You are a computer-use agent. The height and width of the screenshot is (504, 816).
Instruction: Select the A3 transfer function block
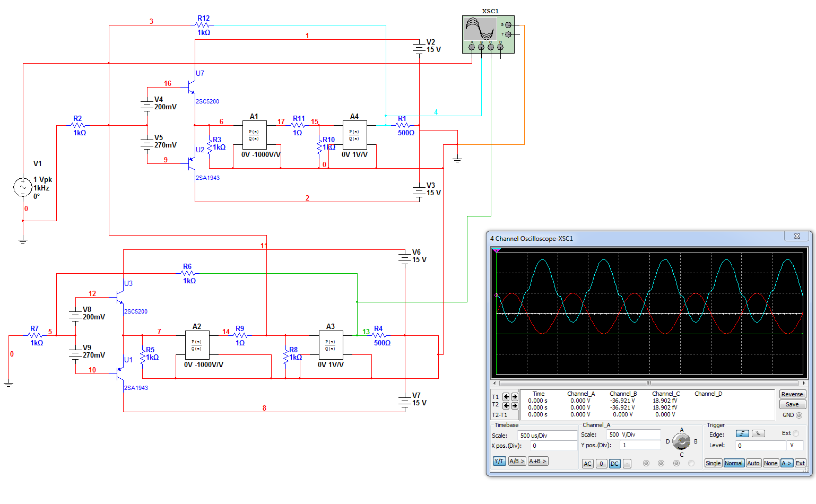331,345
